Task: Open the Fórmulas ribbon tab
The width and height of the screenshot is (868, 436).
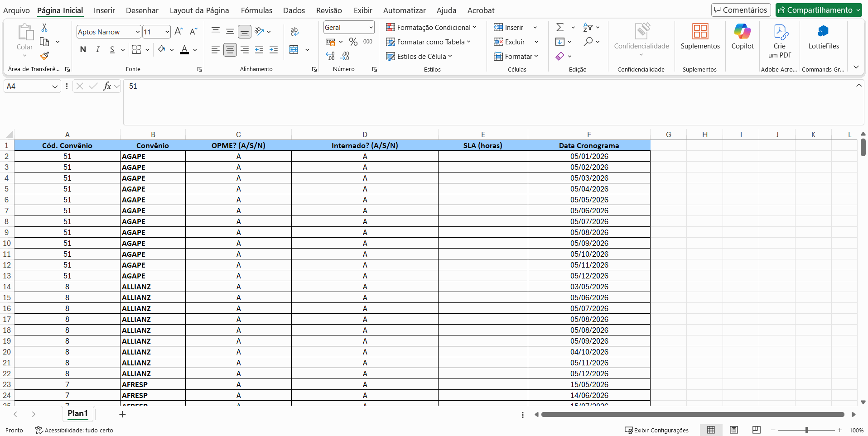Action: click(x=256, y=10)
